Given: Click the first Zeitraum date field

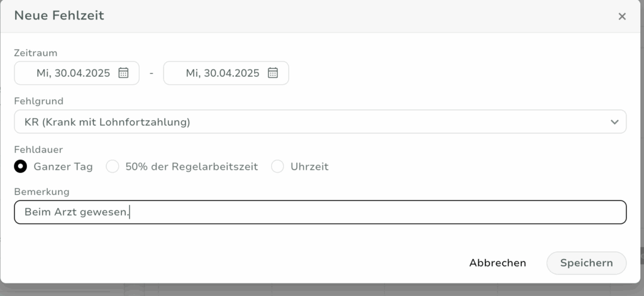Looking at the screenshot, I should (x=77, y=73).
